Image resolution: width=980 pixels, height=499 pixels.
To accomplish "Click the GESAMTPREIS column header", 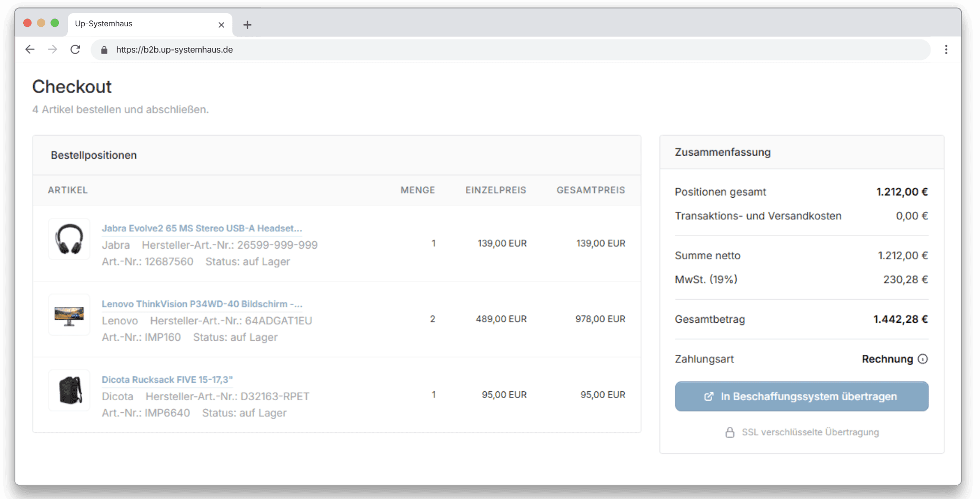I will pos(591,190).
